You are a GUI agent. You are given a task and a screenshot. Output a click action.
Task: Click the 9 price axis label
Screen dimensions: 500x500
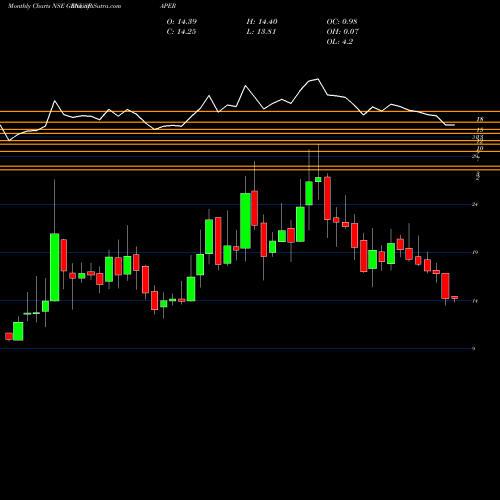coord(474,349)
